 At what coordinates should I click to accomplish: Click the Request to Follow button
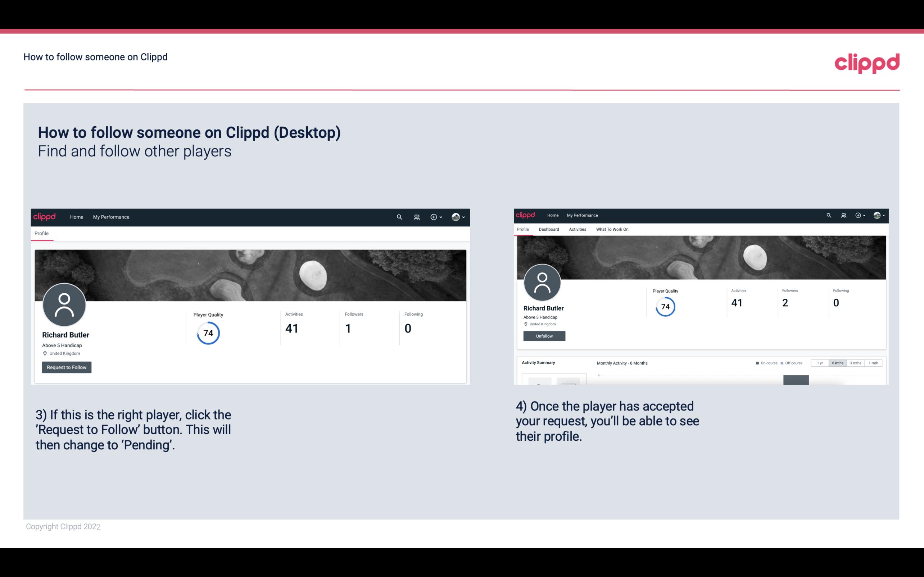[x=67, y=367]
